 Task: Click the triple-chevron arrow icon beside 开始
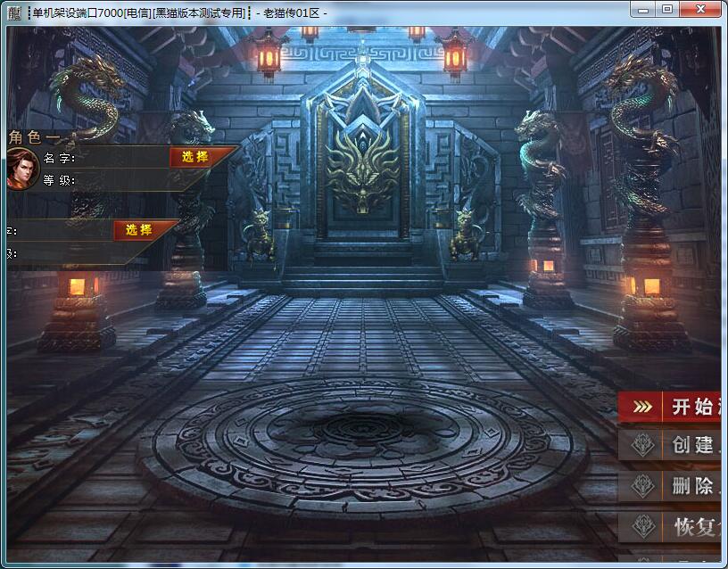pos(641,407)
